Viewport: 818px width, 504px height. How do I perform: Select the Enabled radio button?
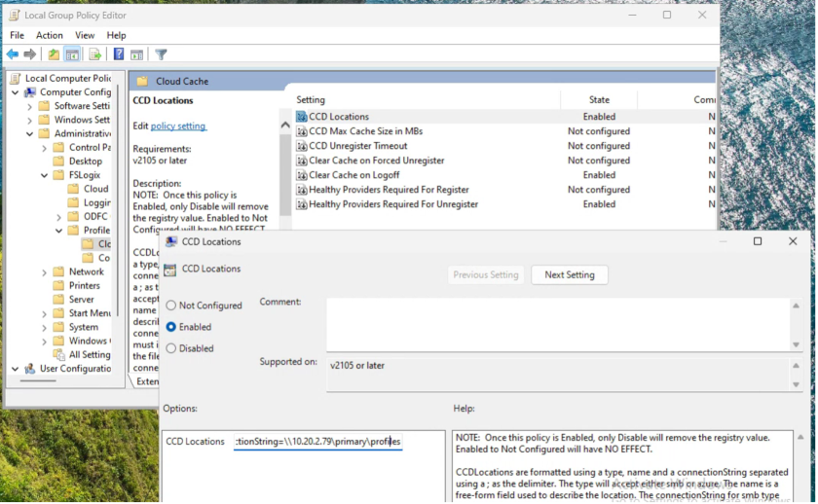tap(171, 327)
